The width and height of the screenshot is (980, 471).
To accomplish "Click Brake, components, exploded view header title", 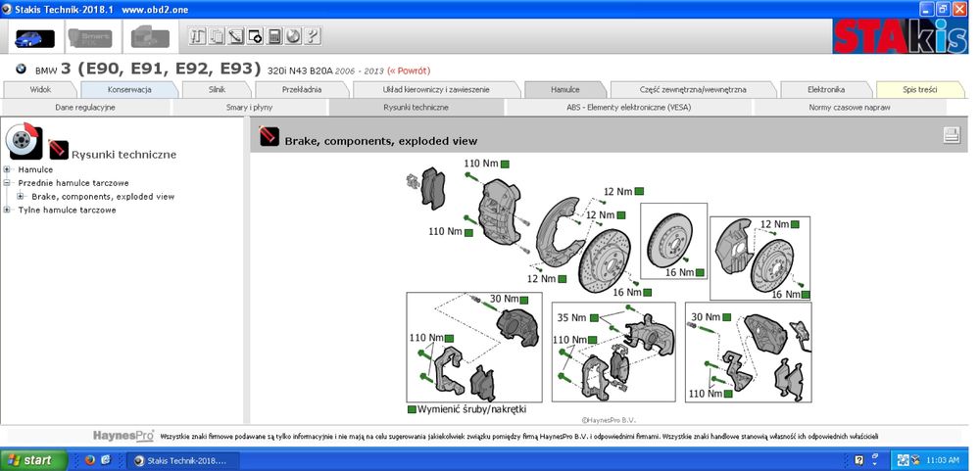I will coord(380,141).
